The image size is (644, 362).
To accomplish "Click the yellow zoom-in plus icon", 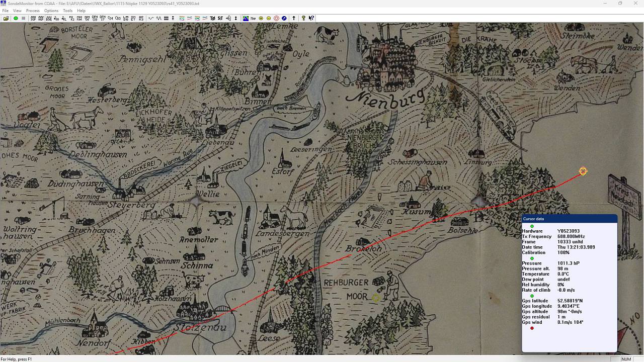I will pos(261,18).
